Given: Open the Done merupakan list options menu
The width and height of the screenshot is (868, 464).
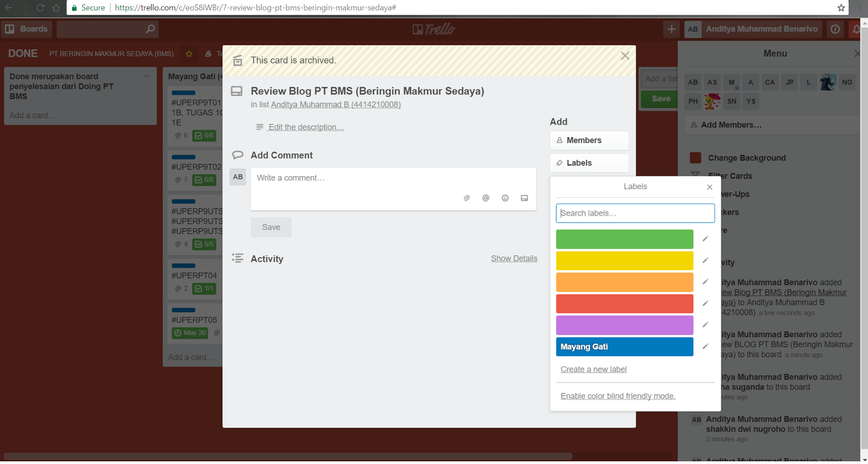Looking at the screenshot, I should [x=147, y=76].
